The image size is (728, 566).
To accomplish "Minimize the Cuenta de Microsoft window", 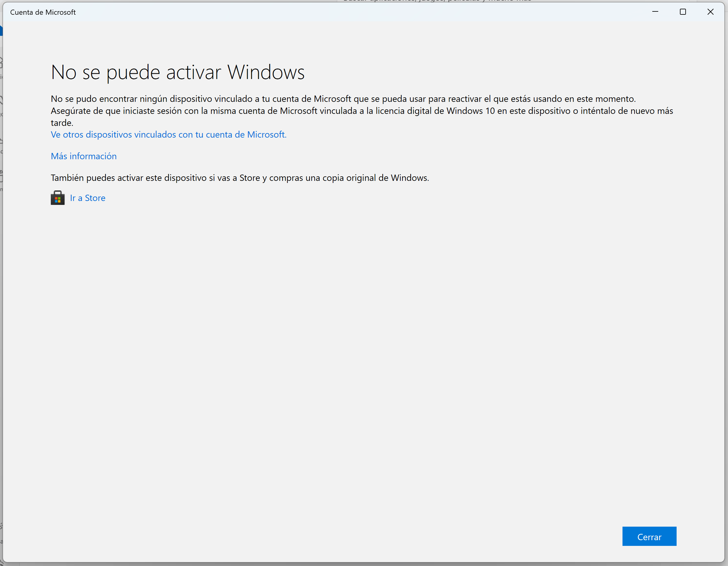I will point(655,12).
